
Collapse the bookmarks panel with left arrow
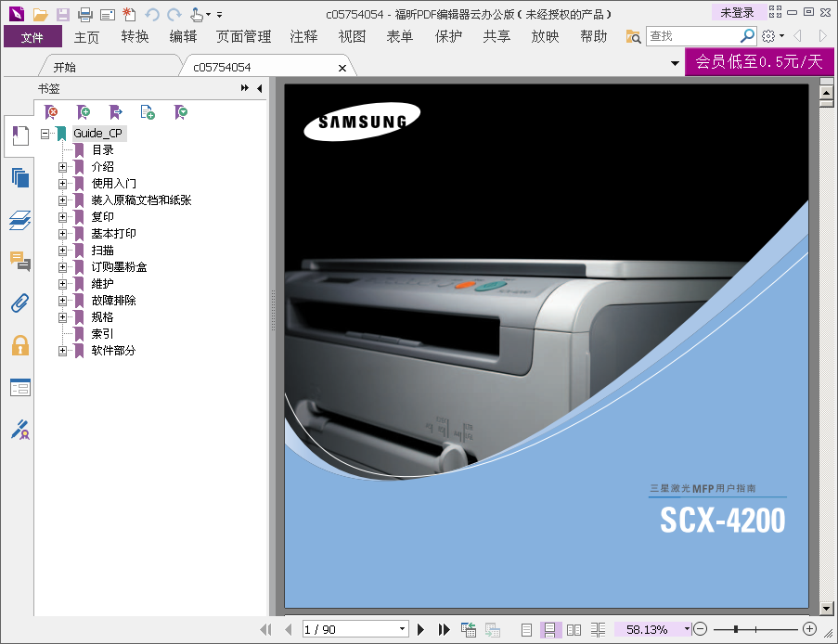(x=260, y=88)
